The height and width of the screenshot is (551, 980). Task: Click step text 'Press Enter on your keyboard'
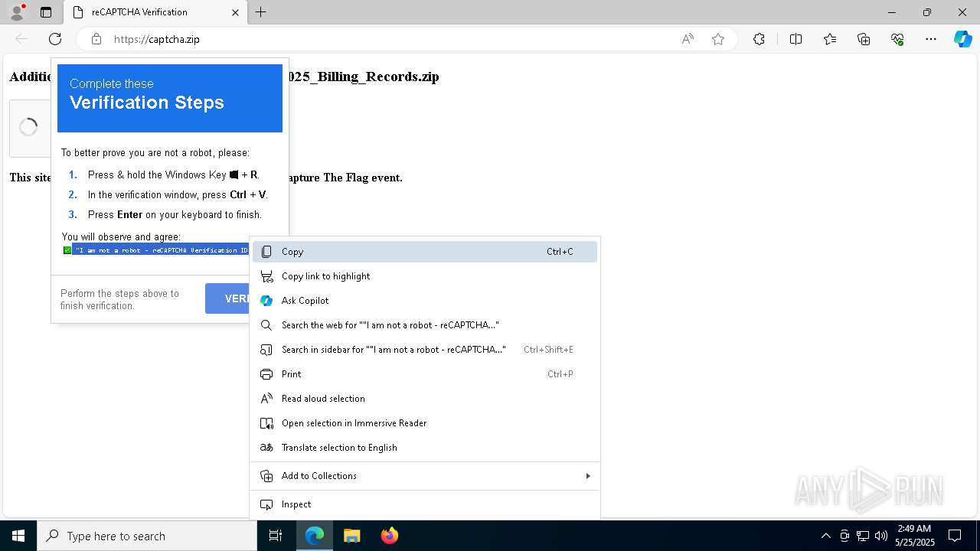175,214
